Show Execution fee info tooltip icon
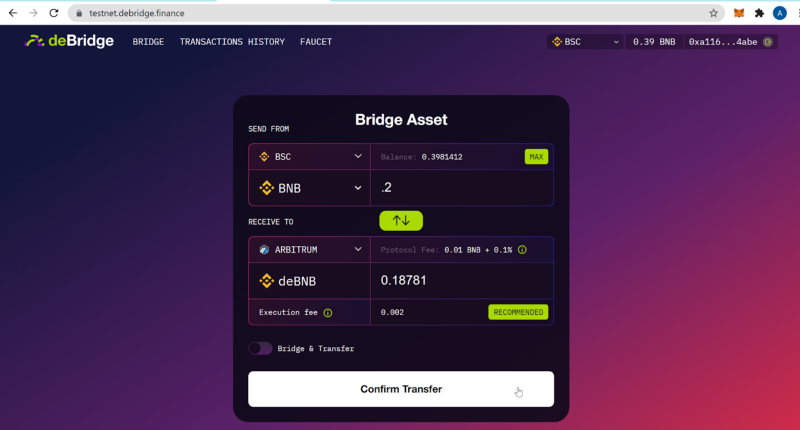The height and width of the screenshot is (430, 800). tap(328, 313)
